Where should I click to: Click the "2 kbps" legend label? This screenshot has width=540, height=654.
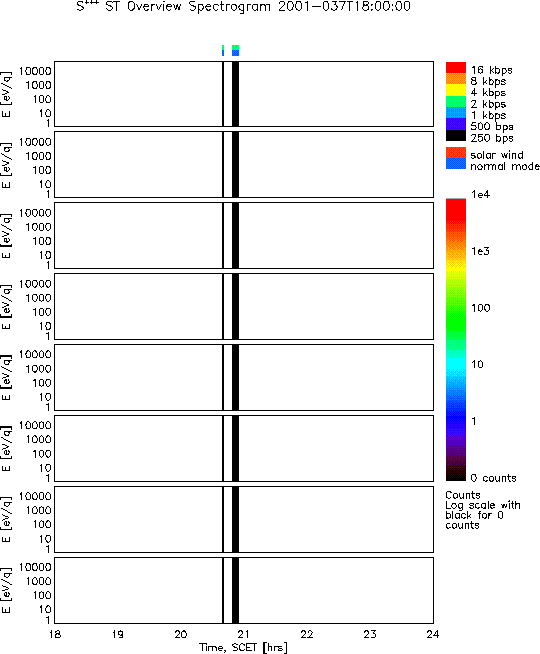click(488, 104)
